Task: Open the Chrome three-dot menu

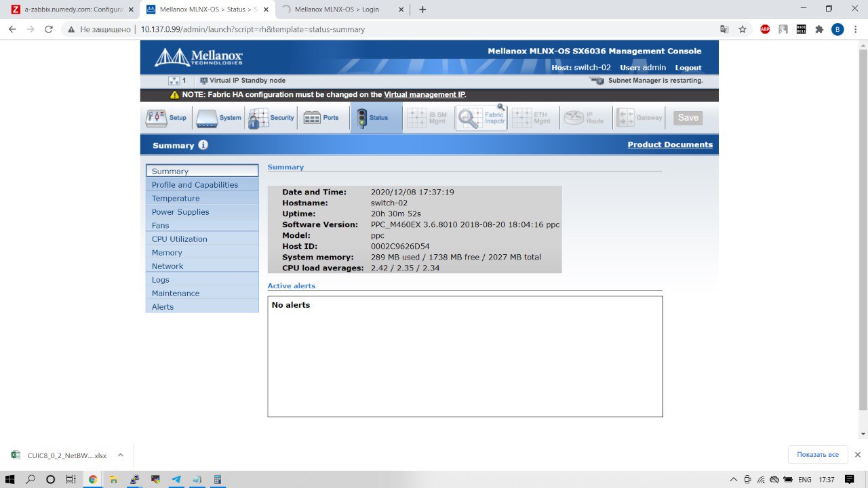Action: 856,29
